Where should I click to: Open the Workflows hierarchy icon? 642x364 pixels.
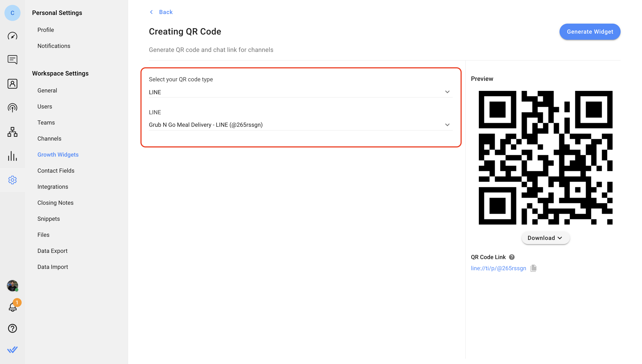tap(12, 132)
